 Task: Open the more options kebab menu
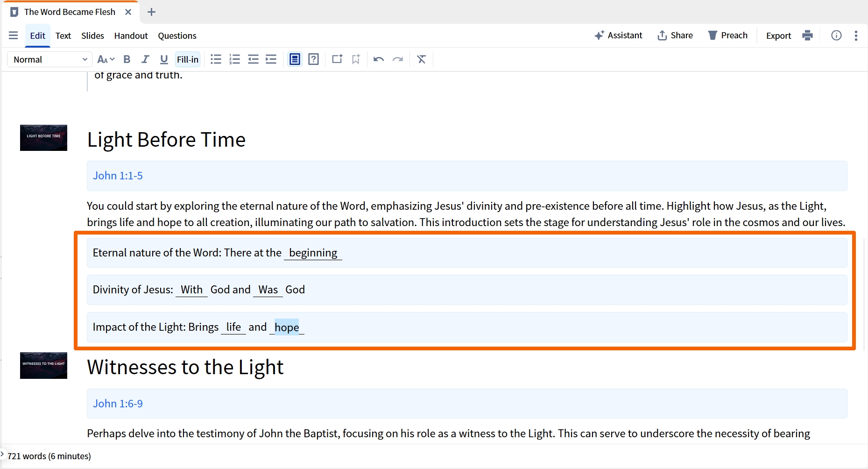point(856,36)
